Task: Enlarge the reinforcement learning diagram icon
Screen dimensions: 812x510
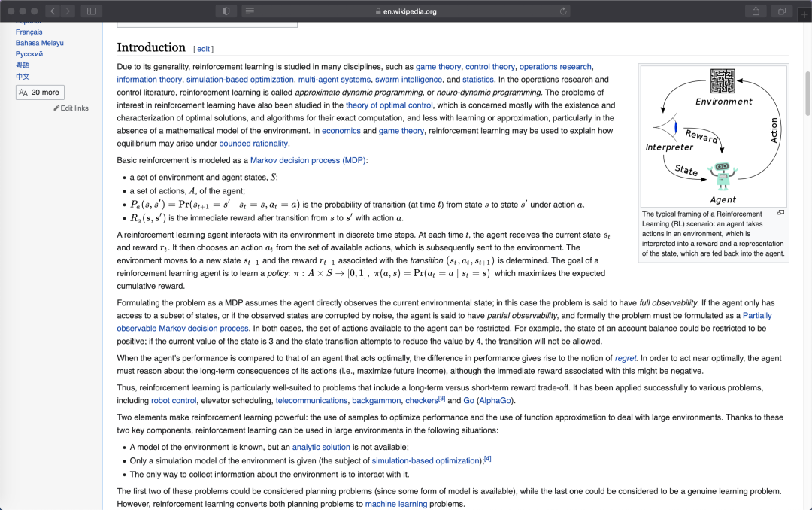Action: point(781,212)
